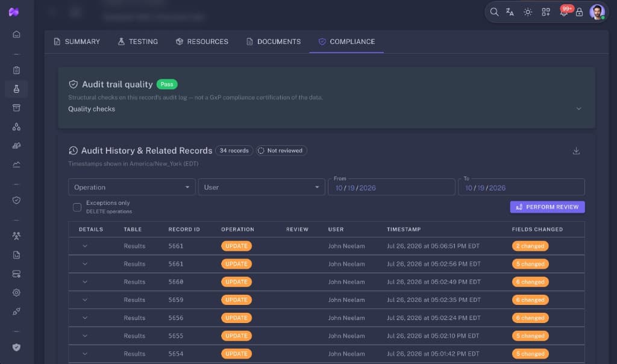Image resolution: width=617 pixels, height=364 pixels.
Task: Click the Audit History & Related Records heading icon
Action: (x=73, y=151)
